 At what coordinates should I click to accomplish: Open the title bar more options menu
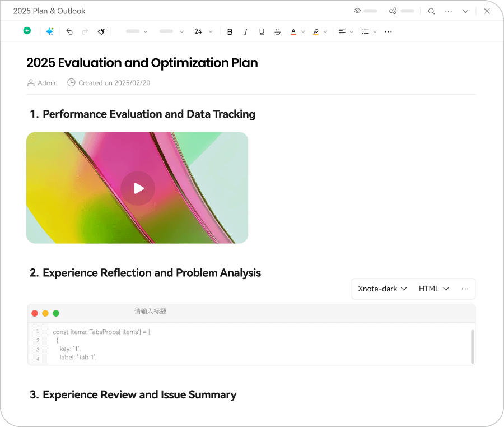(449, 11)
